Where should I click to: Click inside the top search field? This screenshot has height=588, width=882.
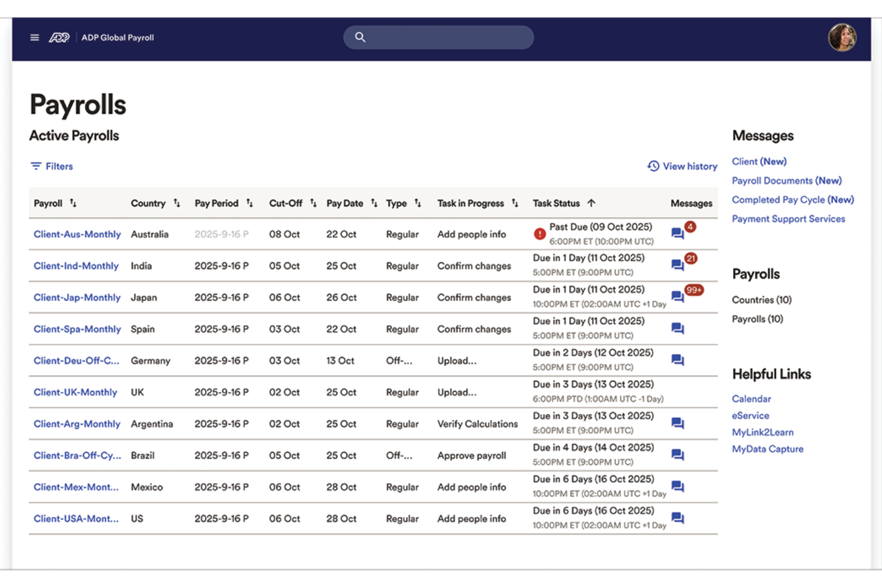tap(439, 37)
